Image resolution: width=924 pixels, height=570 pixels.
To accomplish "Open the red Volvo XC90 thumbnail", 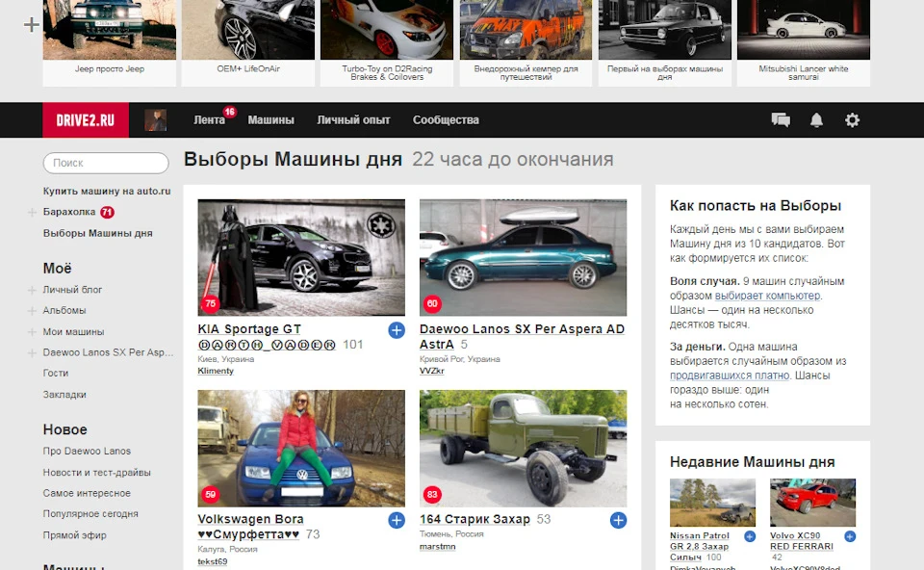I will [812, 503].
